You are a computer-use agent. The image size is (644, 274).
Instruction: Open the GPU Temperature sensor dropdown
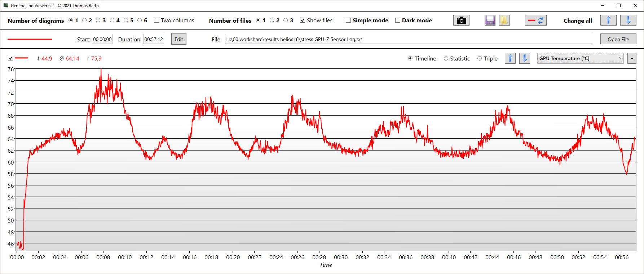[580, 58]
